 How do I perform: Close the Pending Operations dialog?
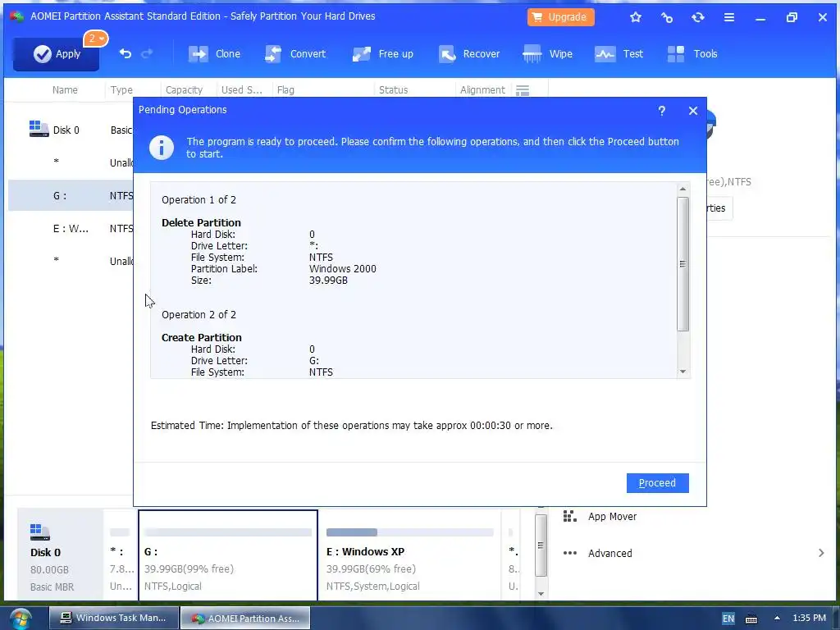tap(692, 111)
